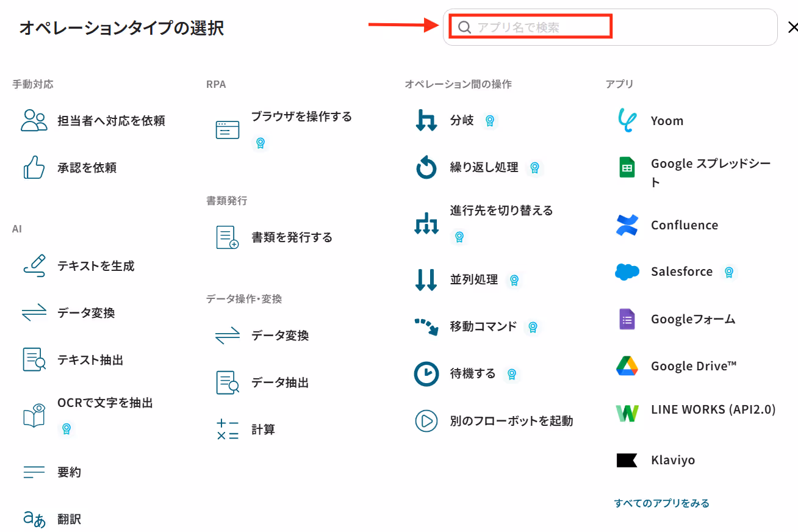
Task: Choose ブラウザを操作する label
Action: pyautogui.click(x=302, y=116)
